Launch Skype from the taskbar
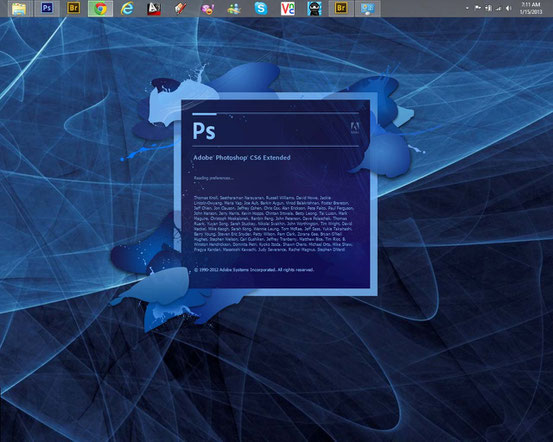The width and height of the screenshot is (553, 442). (x=261, y=8)
